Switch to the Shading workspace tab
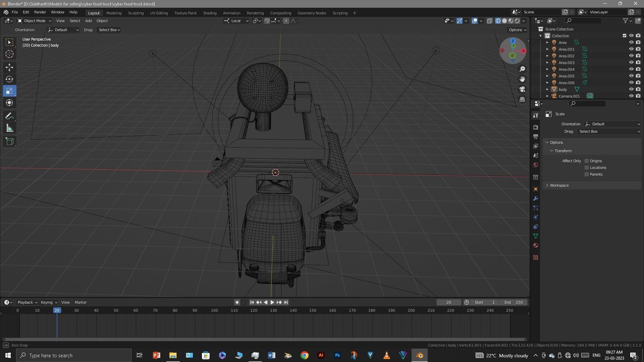 tap(210, 13)
